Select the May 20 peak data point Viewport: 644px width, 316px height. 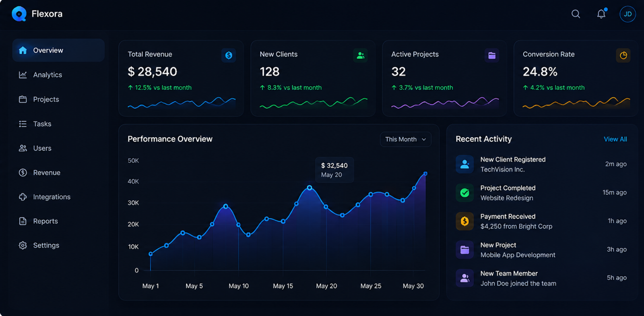click(x=310, y=188)
